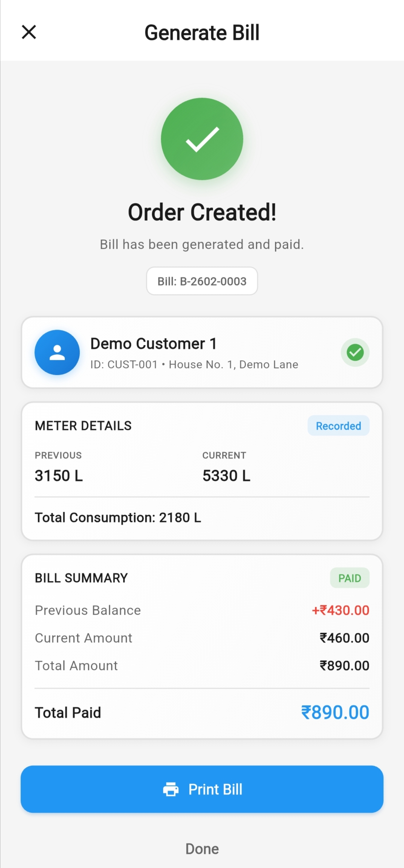Select the Demo Customer 1 name
This screenshot has width=404, height=868.
click(153, 343)
